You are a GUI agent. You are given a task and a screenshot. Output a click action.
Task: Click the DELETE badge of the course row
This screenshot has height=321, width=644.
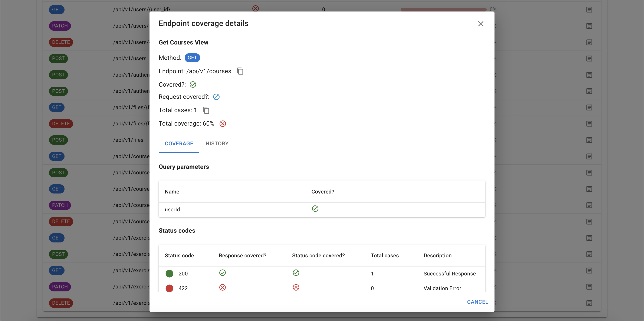tap(61, 221)
